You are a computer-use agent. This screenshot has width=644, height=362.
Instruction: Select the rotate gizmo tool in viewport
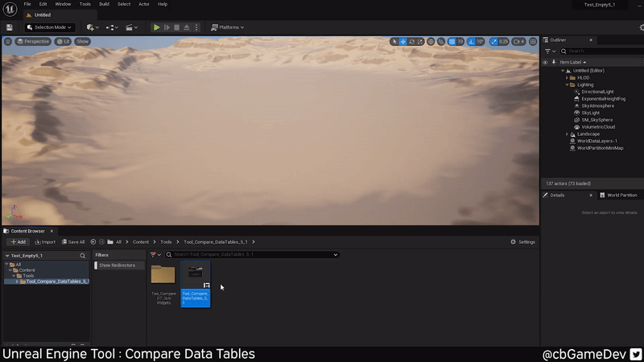pos(413,41)
